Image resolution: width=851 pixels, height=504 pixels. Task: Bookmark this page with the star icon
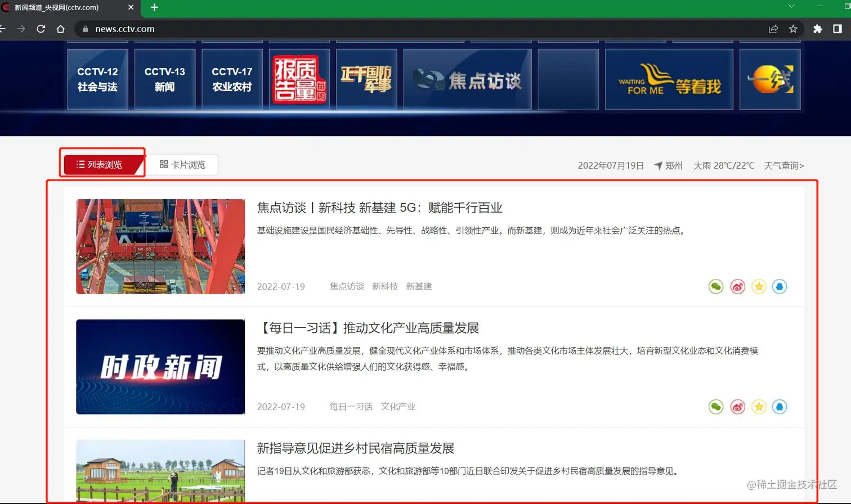(793, 29)
